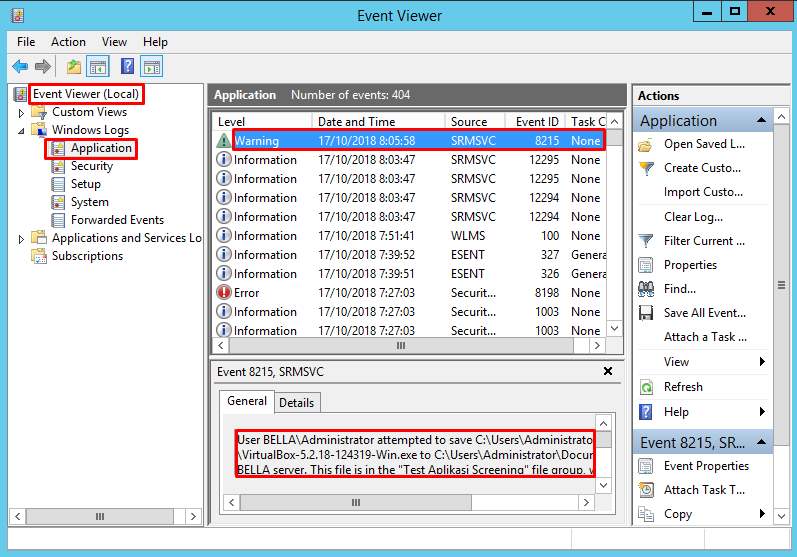
Task: Click the Copy icon in Actions pane
Action: [x=646, y=514]
